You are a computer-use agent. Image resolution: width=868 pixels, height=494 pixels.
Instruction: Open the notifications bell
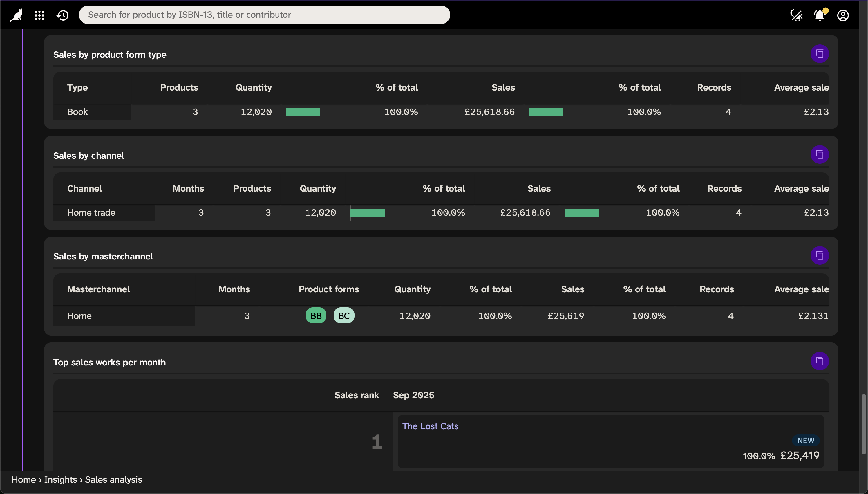(819, 15)
